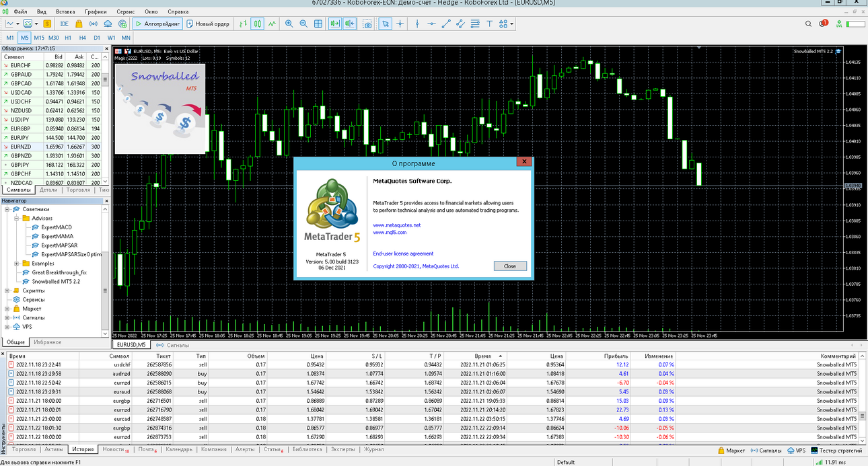
Task: Open Тестер стратегий in the toolbox bar
Action: click(x=838, y=451)
